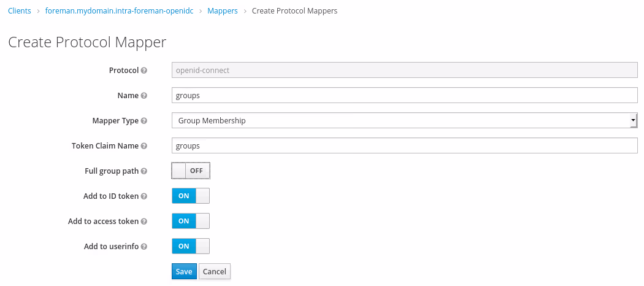
Task: Click Add to access token help icon
Action: pos(144,222)
